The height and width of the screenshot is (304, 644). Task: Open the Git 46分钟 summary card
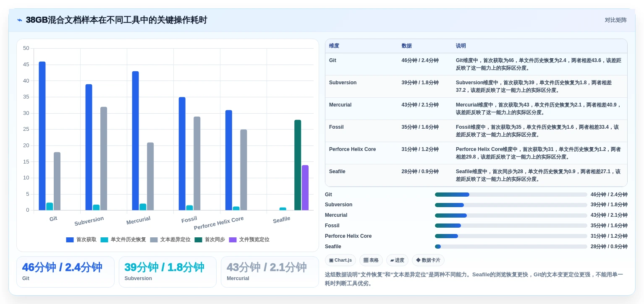pyautogui.click(x=65, y=272)
